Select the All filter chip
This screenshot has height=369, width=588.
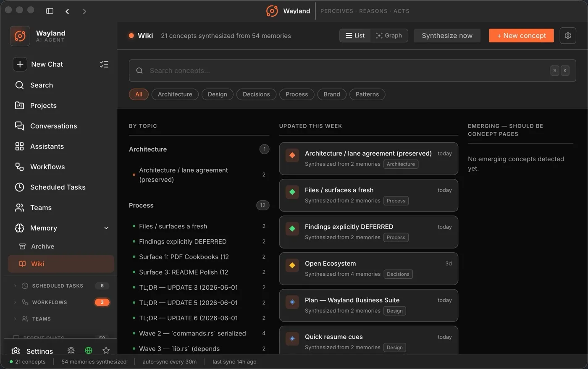139,94
